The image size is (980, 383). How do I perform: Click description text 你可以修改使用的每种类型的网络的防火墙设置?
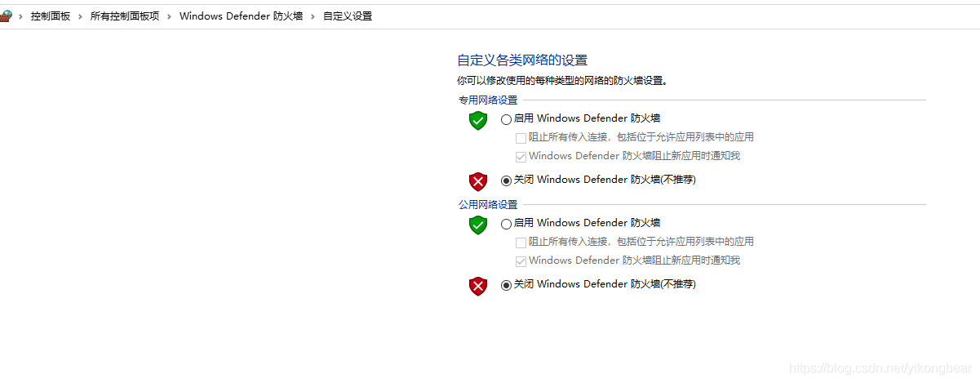point(563,81)
